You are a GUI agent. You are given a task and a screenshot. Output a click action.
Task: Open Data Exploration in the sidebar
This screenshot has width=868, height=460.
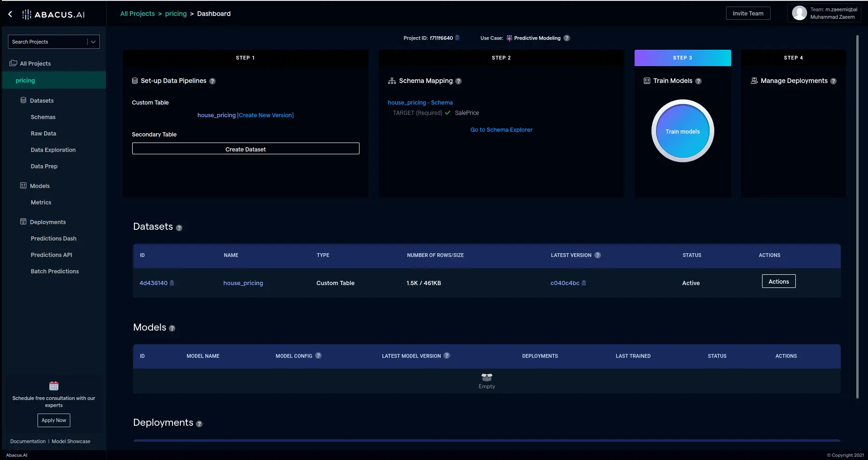click(53, 150)
